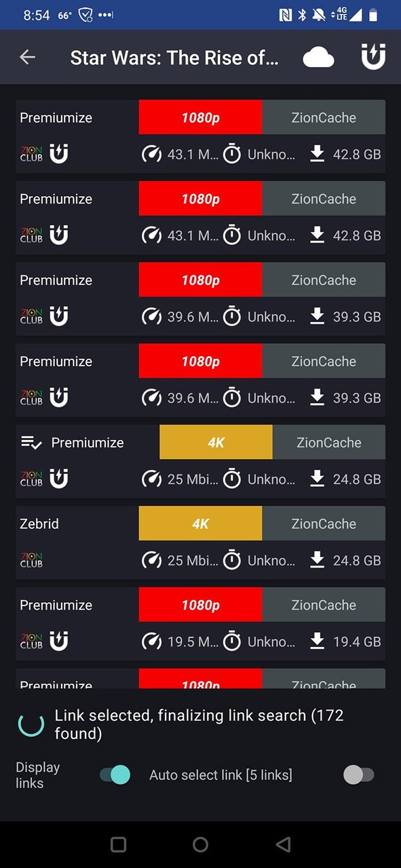
Task: Tap speed gauge icon on first 39.3 GB row
Action: point(151,317)
